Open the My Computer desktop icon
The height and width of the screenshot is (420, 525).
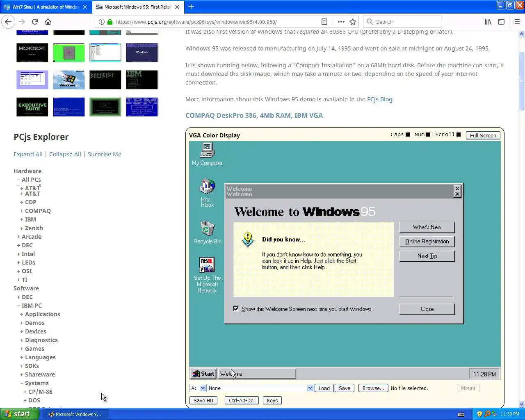coord(207,154)
